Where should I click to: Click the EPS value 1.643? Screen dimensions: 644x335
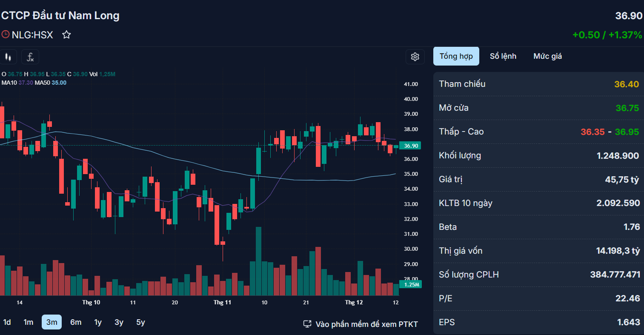tap(629, 322)
